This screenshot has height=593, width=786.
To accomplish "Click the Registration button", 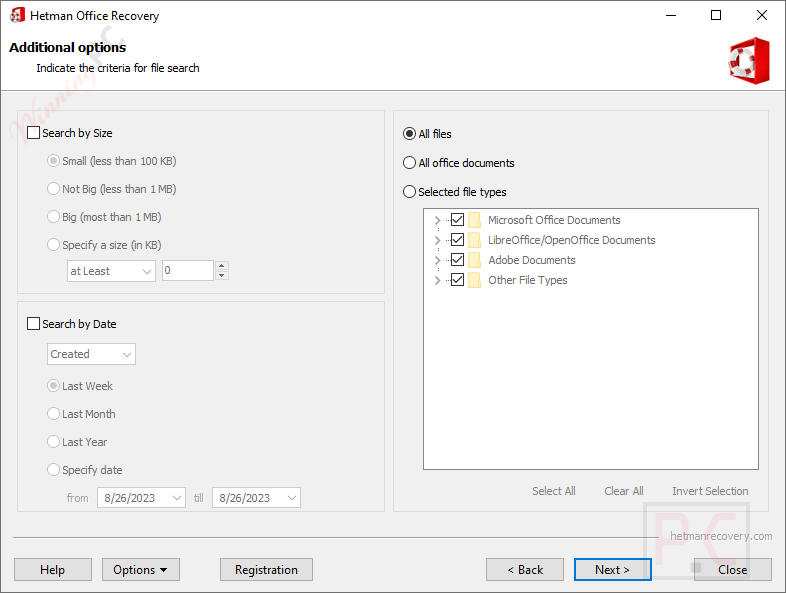I will 266,570.
